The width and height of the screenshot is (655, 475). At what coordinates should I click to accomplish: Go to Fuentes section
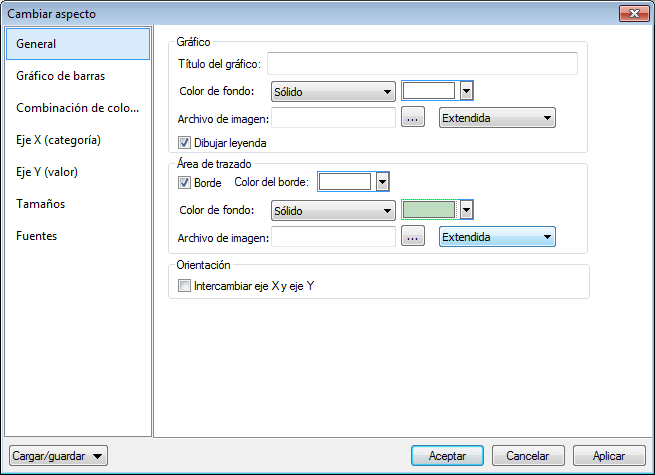37,236
